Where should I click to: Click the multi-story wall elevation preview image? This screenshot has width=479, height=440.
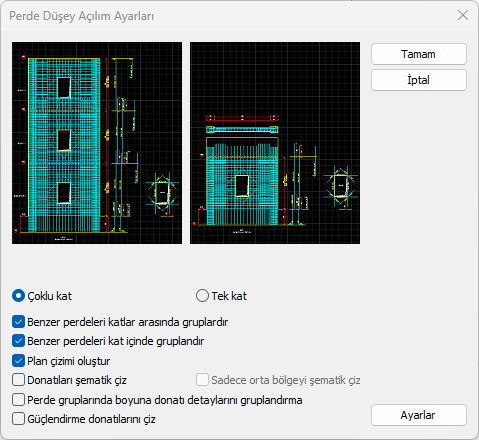(x=97, y=143)
